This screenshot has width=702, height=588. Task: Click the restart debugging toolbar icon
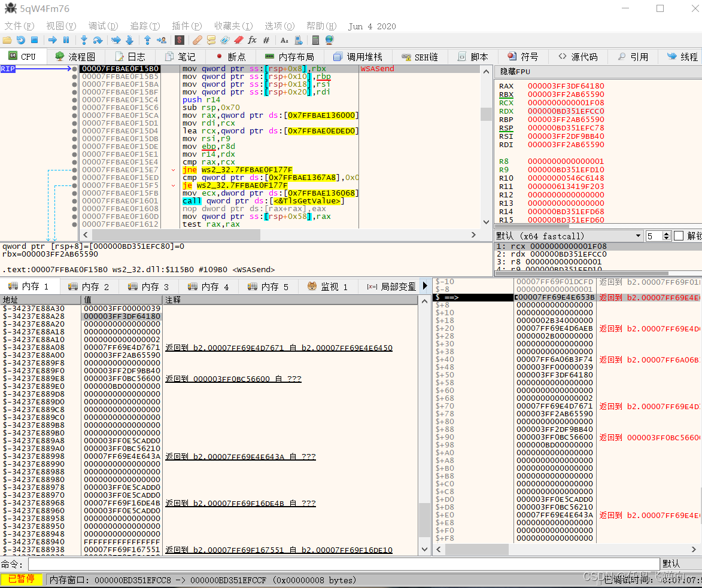[20, 40]
